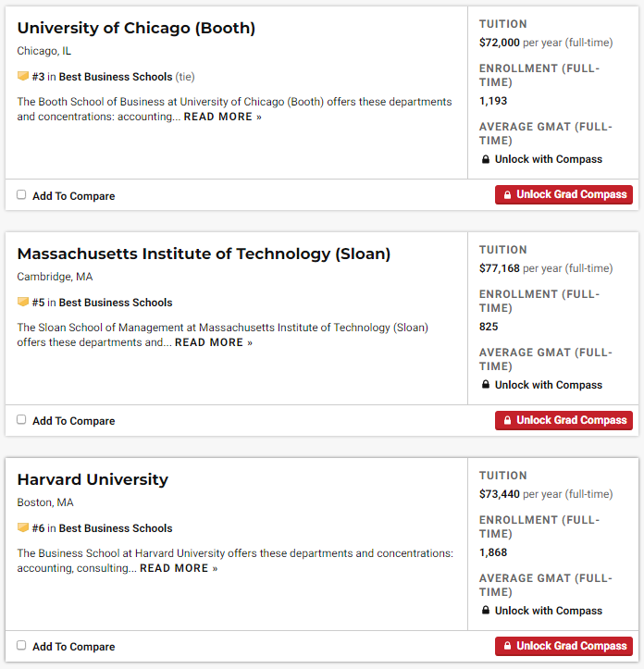The image size is (644, 669).
Task: Check Add To Compare for Chicago Booth
Action: 21,194
